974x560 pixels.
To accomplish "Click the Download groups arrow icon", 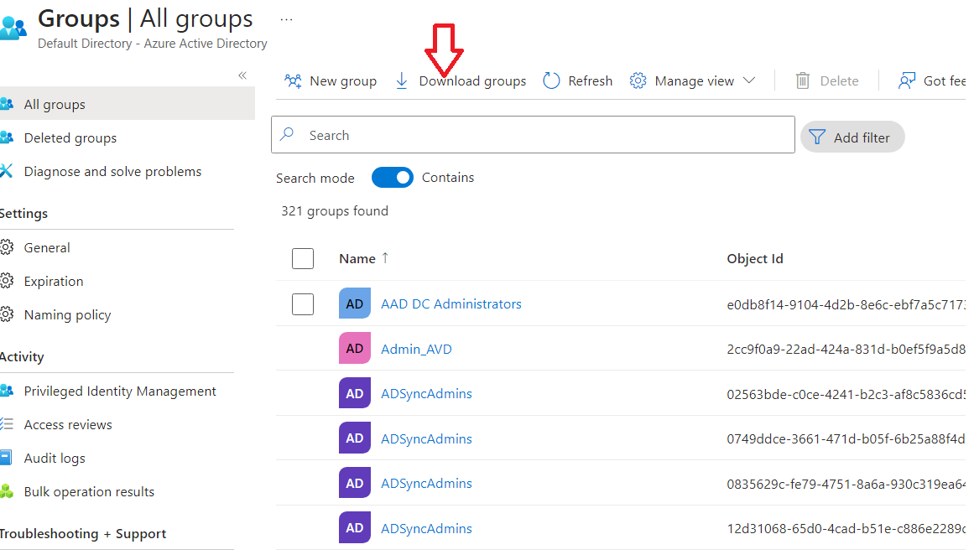I will point(402,80).
